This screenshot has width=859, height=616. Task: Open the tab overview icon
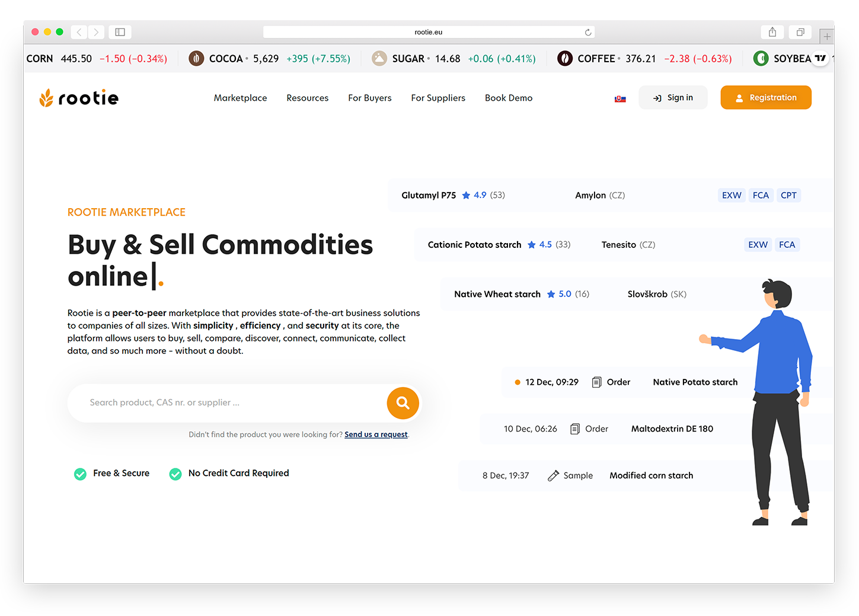(800, 32)
